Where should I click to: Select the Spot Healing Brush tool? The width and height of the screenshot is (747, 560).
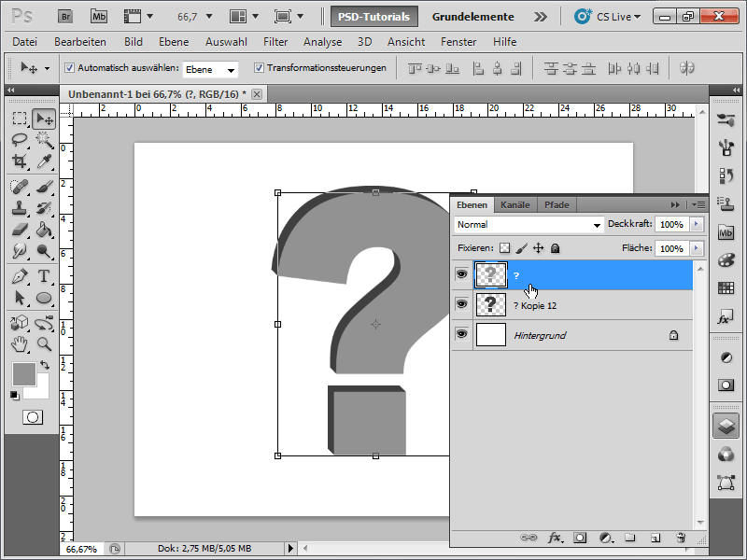click(x=20, y=187)
